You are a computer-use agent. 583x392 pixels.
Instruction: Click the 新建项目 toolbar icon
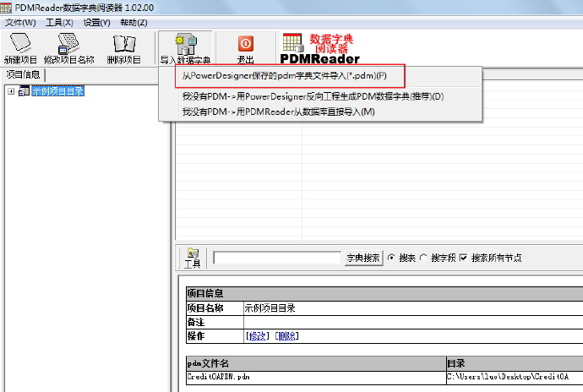[x=20, y=47]
